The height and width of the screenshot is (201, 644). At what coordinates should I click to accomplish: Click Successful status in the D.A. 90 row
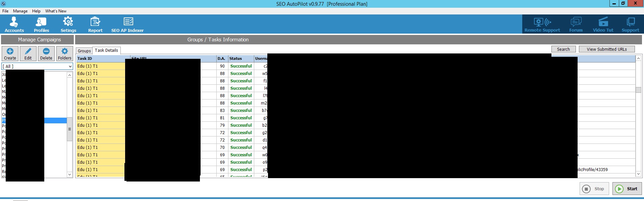241,66
